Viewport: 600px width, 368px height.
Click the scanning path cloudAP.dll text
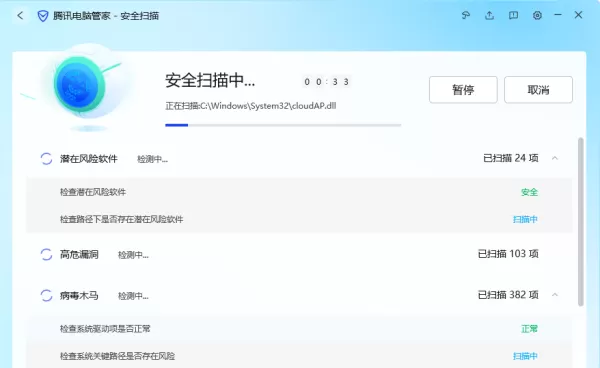click(x=251, y=106)
